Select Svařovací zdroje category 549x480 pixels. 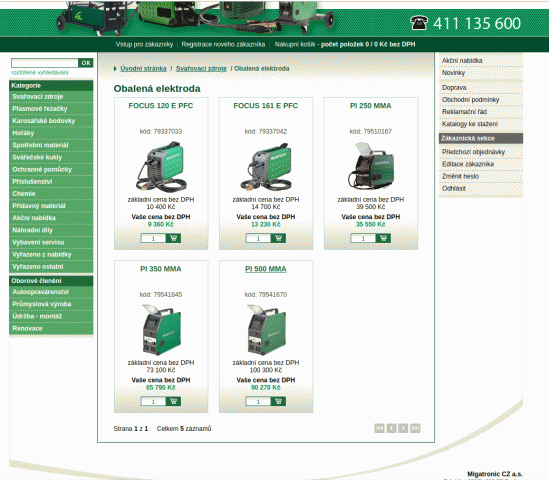point(51,97)
